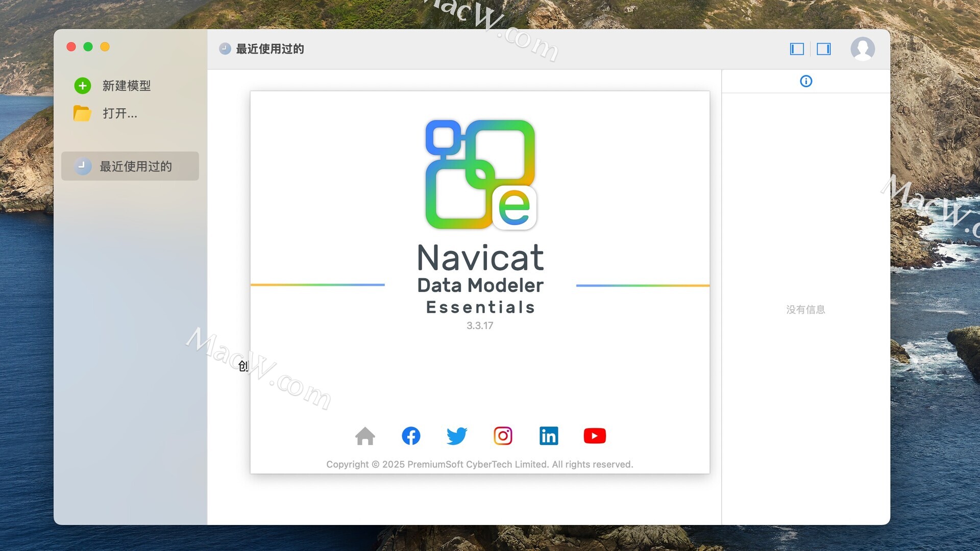Open the user account avatar
The height and width of the screenshot is (551, 980).
863,49
